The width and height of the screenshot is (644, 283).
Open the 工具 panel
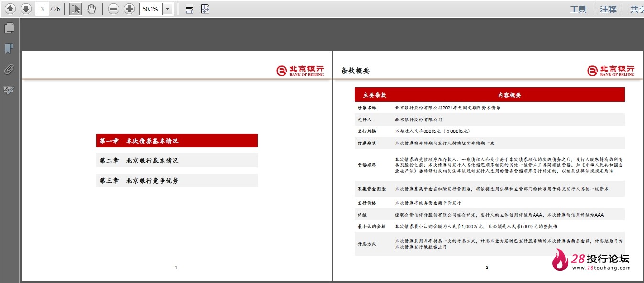pyautogui.click(x=578, y=9)
